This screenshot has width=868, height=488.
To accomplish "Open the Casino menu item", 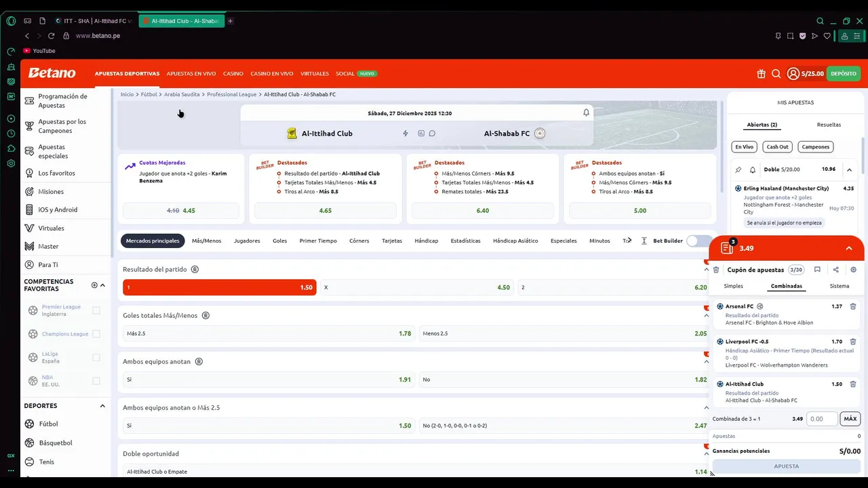I will click(233, 74).
